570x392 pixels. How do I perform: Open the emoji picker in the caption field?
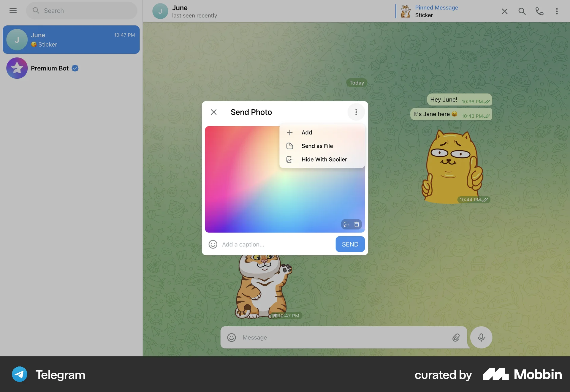(213, 244)
